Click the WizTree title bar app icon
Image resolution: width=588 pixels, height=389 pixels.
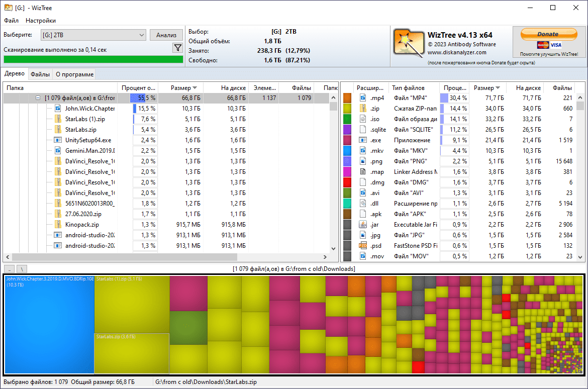click(8, 8)
